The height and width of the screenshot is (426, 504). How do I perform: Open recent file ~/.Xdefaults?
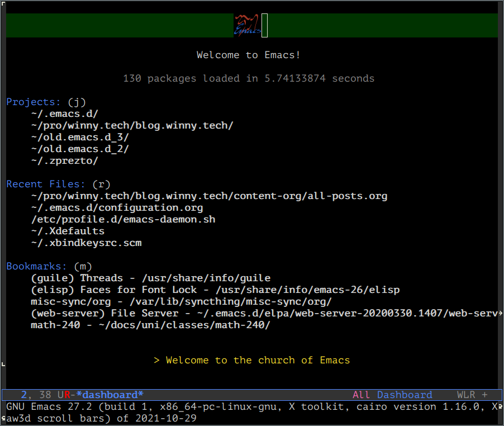(68, 231)
